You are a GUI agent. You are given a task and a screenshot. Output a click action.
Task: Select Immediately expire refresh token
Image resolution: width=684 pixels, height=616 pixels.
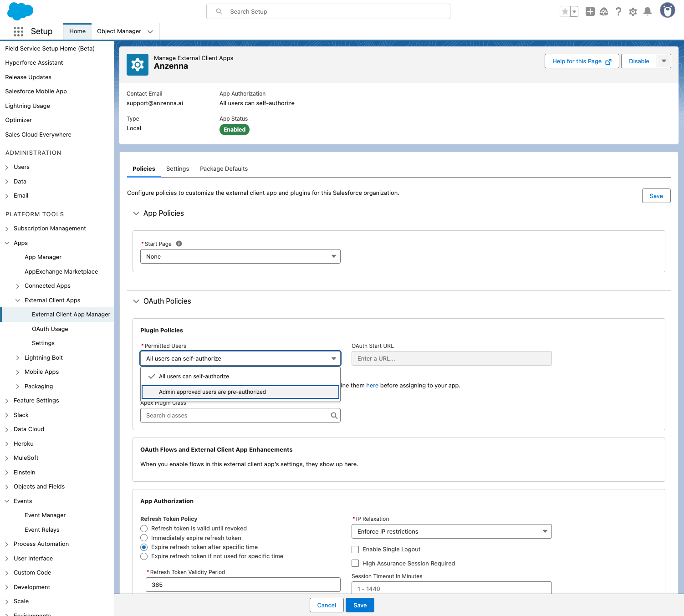[x=144, y=538]
